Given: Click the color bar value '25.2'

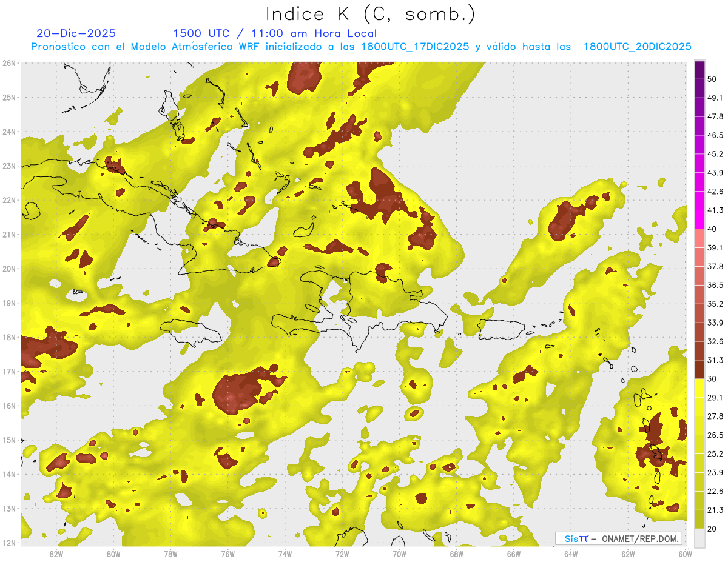Looking at the screenshot, I should click(x=715, y=453).
